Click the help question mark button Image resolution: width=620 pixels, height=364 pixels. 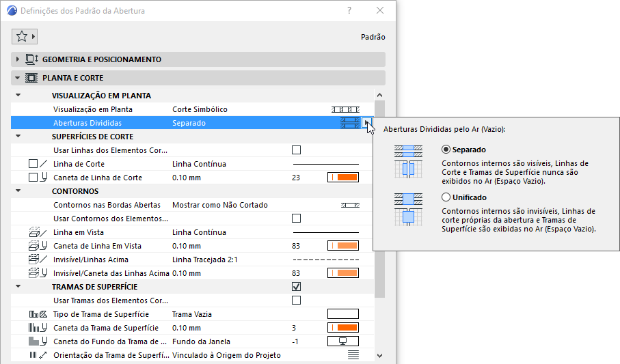[x=349, y=10]
